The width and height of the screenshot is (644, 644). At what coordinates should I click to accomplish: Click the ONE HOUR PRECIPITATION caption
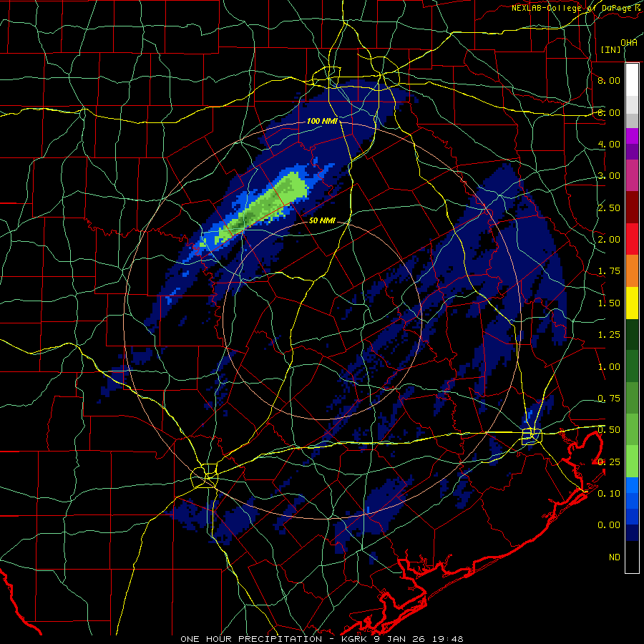click(x=251, y=639)
